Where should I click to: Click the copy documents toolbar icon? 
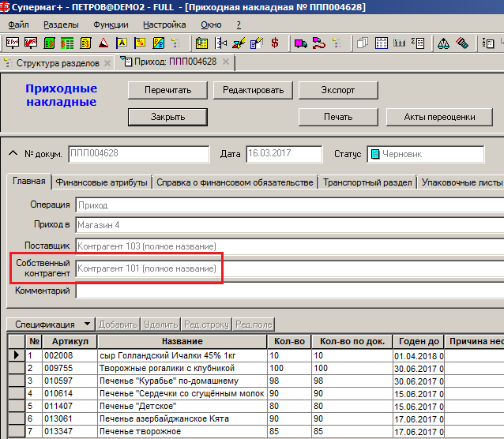363,43
